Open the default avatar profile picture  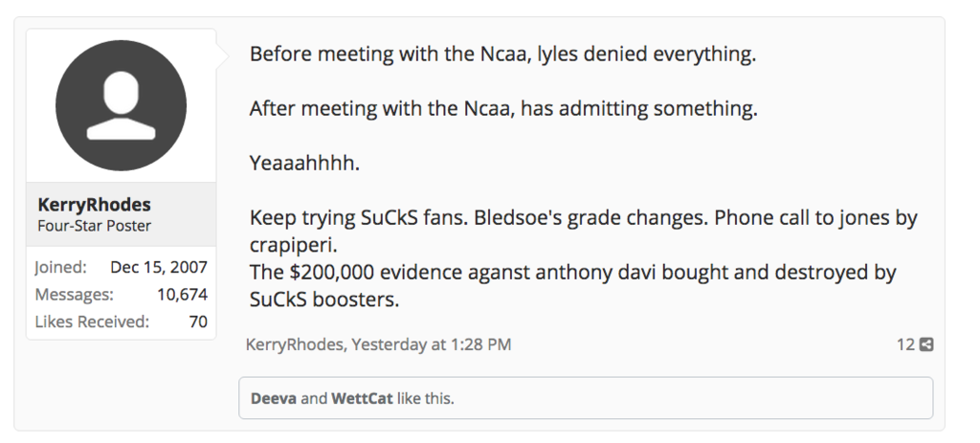pyautogui.click(x=121, y=105)
